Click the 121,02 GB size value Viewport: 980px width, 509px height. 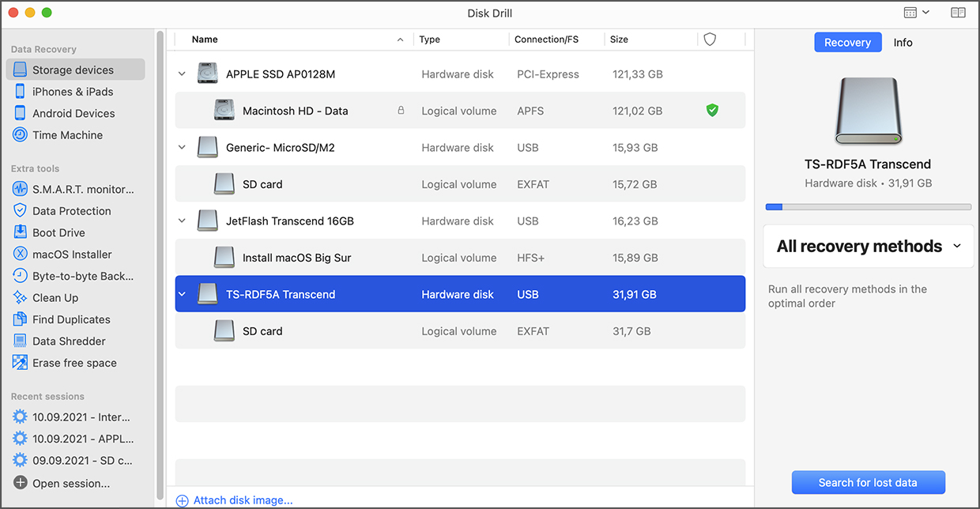[637, 111]
